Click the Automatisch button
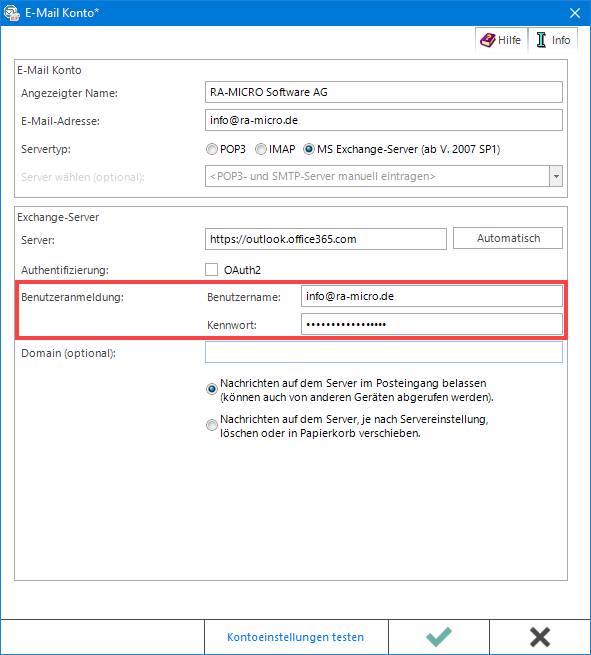 click(508, 238)
